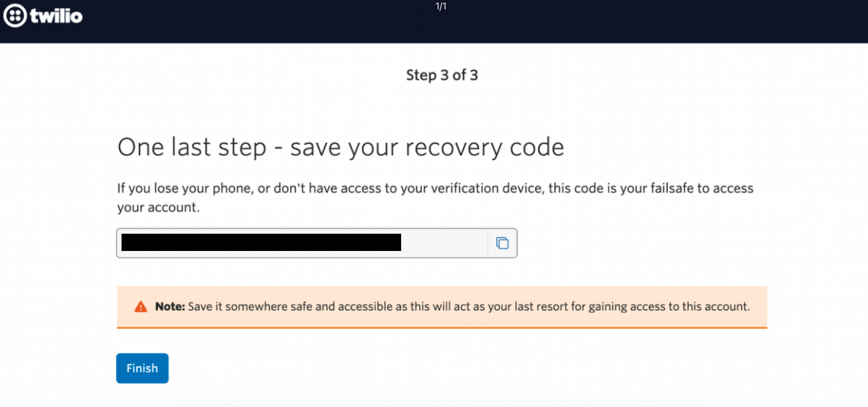Click the empty gray area after the redacted code
This screenshot has height=407, width=868.
tap(445, 243)
